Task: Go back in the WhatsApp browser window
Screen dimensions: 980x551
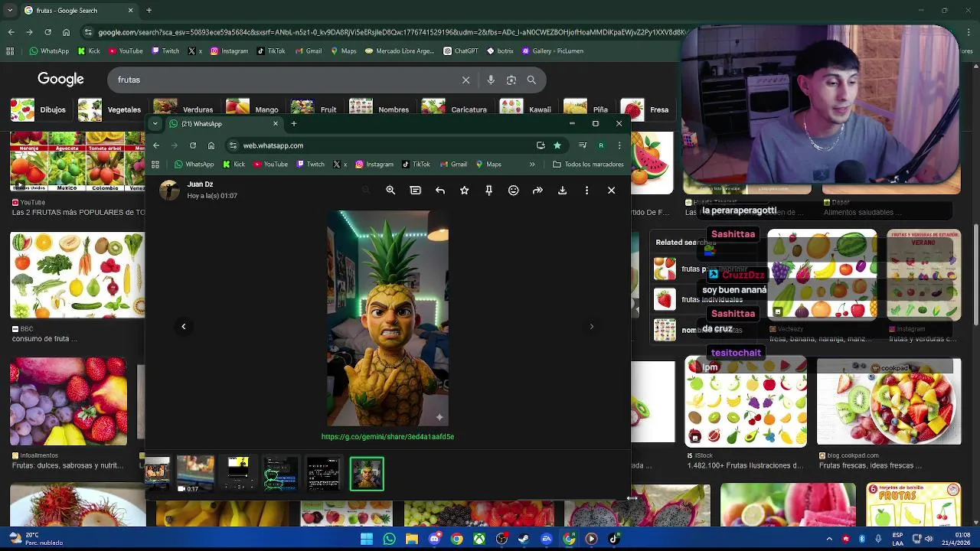Action: [x=156, y=145]
